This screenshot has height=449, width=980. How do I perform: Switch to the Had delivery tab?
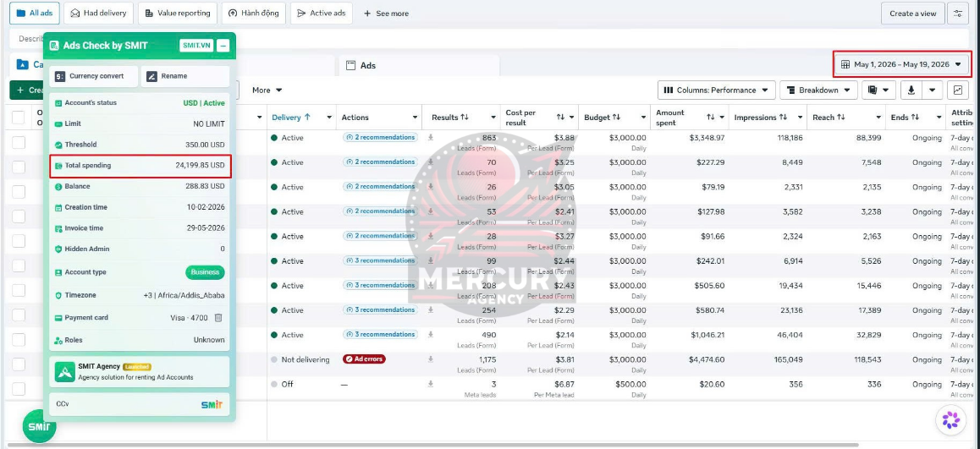[99, 14]
